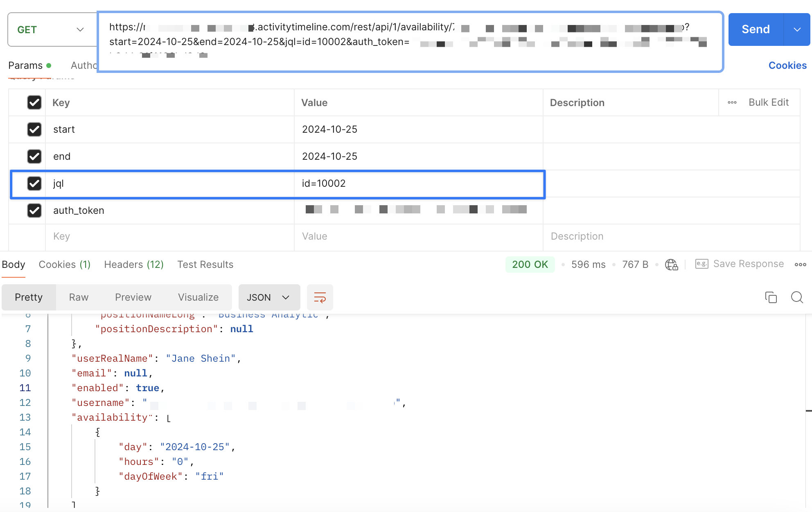Screen dimensions: 812x512
Task: Copy the response body using copy icon
Action: [771, 297]
